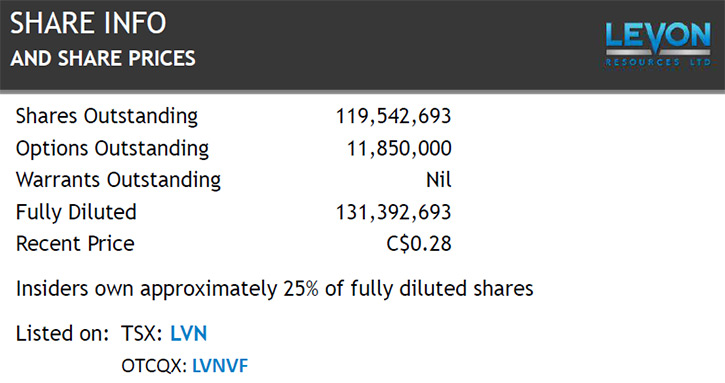Click the 11,850,000 options value
Image resolution: width=725 pixels, height=383 pixels.
click(399, 148)
